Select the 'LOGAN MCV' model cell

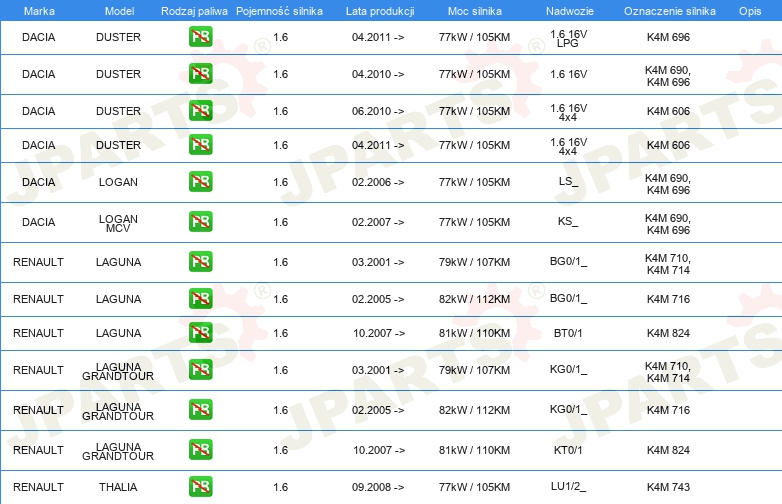(x=118, y=223)
